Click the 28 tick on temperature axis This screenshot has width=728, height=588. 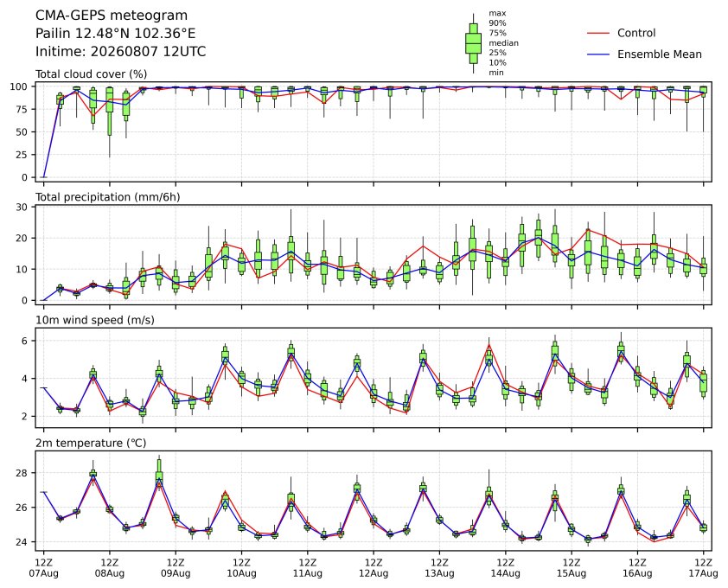click(22, 473)
